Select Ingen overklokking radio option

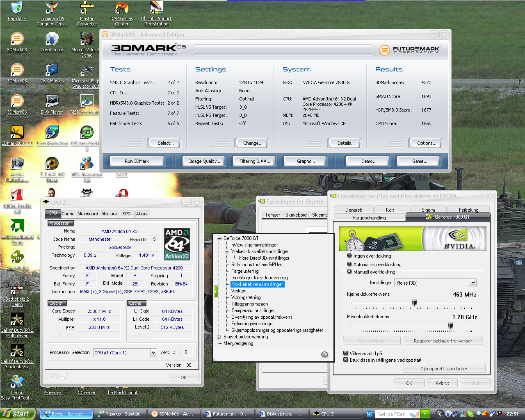pos(349,256)
